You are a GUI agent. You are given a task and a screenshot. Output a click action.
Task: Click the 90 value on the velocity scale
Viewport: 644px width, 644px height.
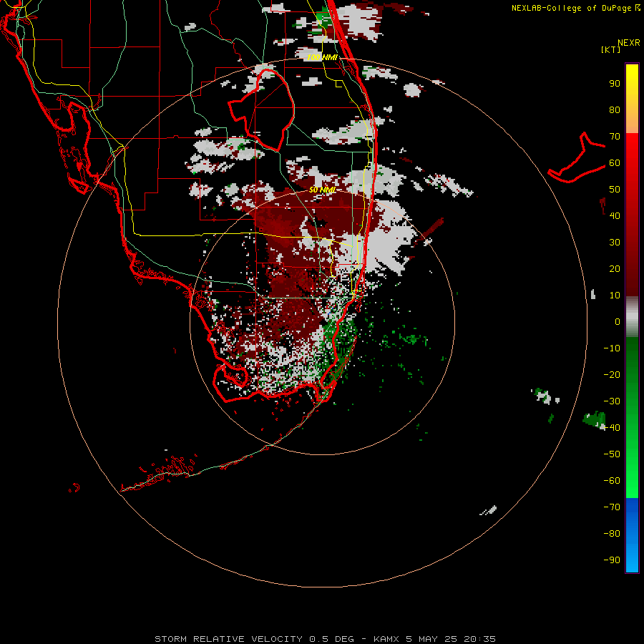click(615, 84)
